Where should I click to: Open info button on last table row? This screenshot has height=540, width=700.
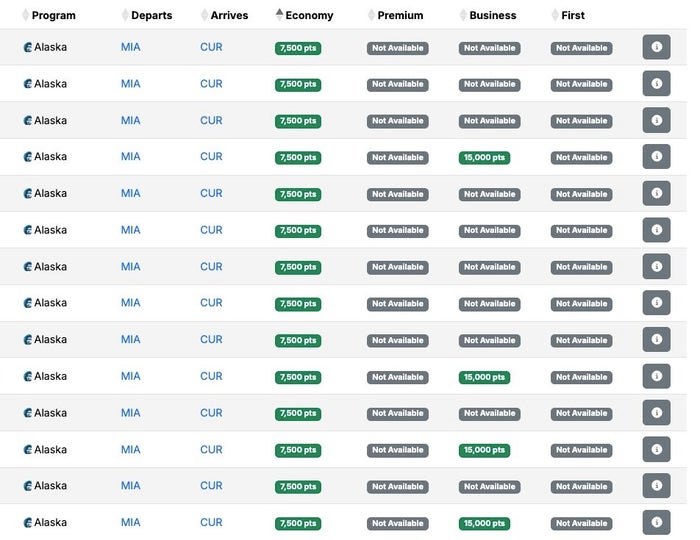[x=656, y=522]
